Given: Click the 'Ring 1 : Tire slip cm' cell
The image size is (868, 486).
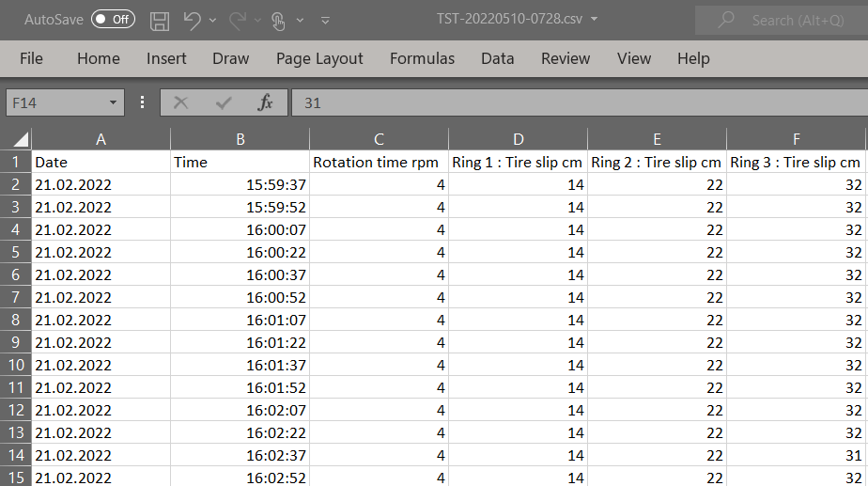Looking at the screenshot, I should (518, 162).
